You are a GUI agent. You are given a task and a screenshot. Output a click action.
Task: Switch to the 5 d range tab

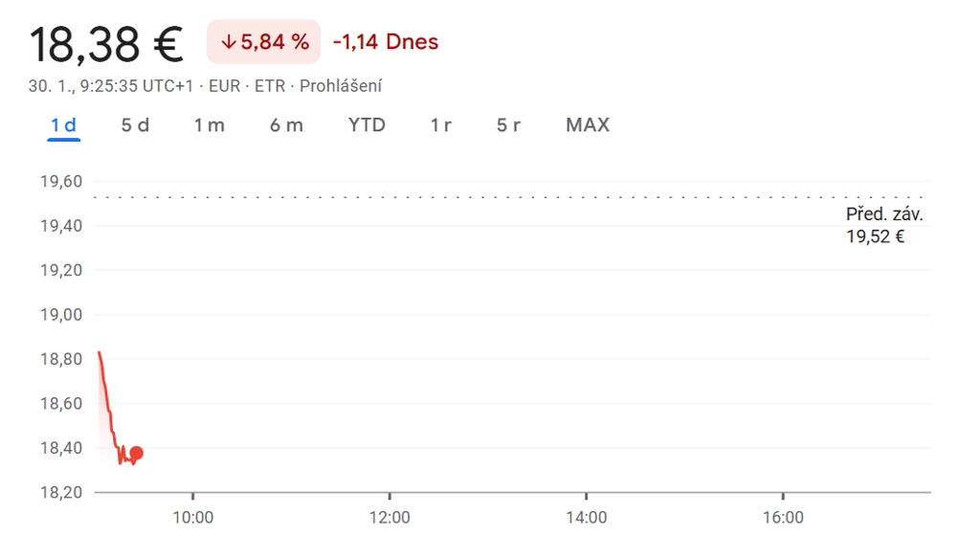[x=135, y=125]
